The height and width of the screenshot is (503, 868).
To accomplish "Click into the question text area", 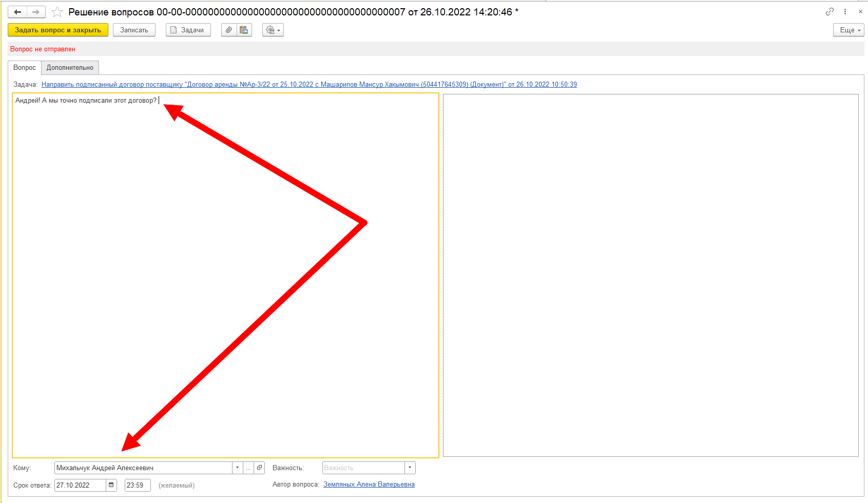I will click(x=225, y=275).
